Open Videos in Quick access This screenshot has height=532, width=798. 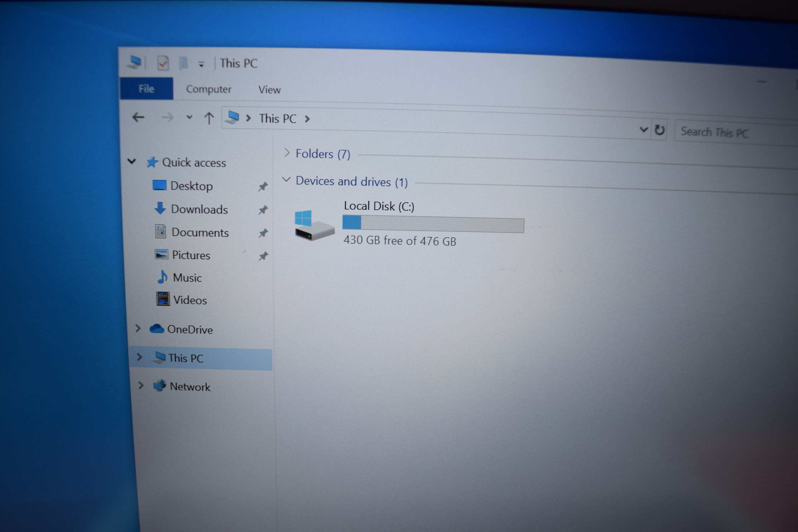190,300
